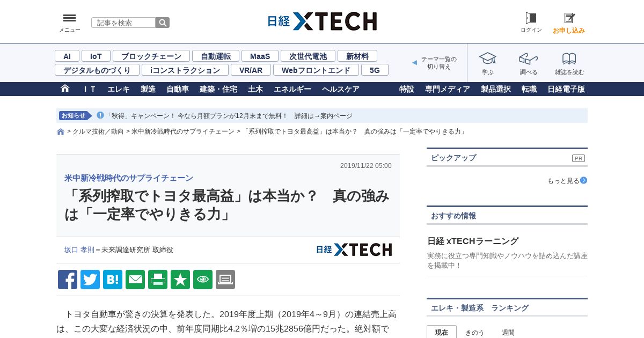
Task: Open the 日経電子版 navigation item
Action: (566, 89)
